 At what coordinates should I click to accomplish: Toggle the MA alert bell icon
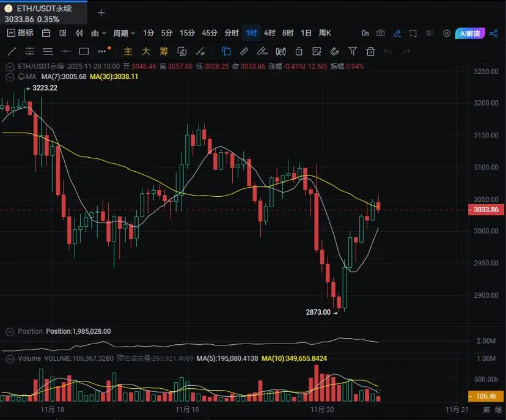[x=21, y=77]
